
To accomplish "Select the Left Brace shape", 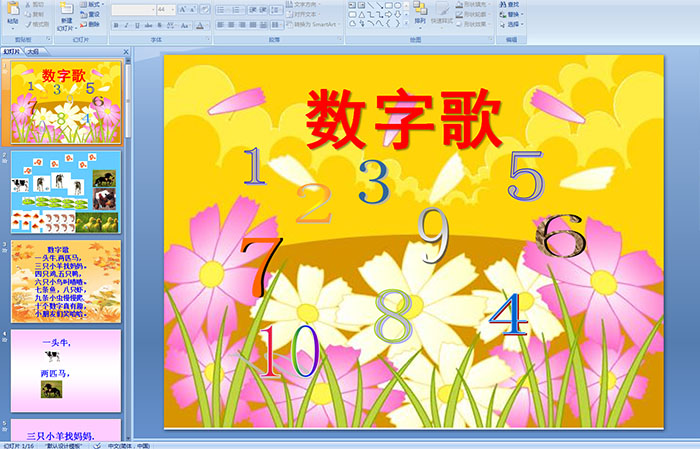I will 388,24.
